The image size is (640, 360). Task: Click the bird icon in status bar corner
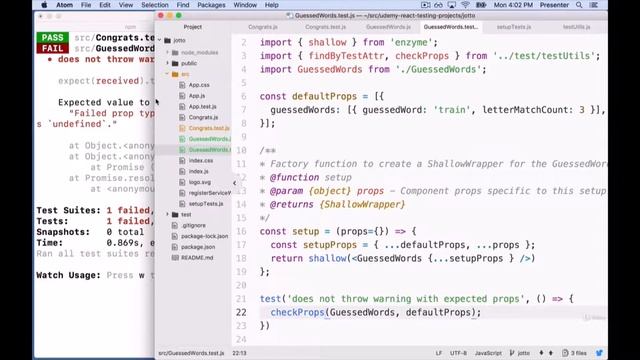[x=599, y=353]
